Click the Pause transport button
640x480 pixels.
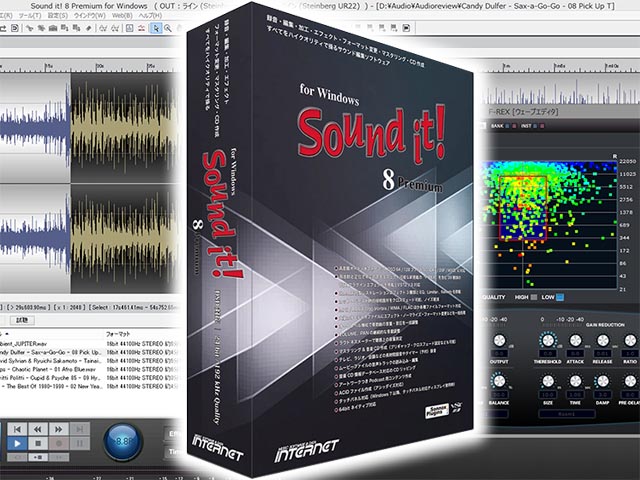80,443
